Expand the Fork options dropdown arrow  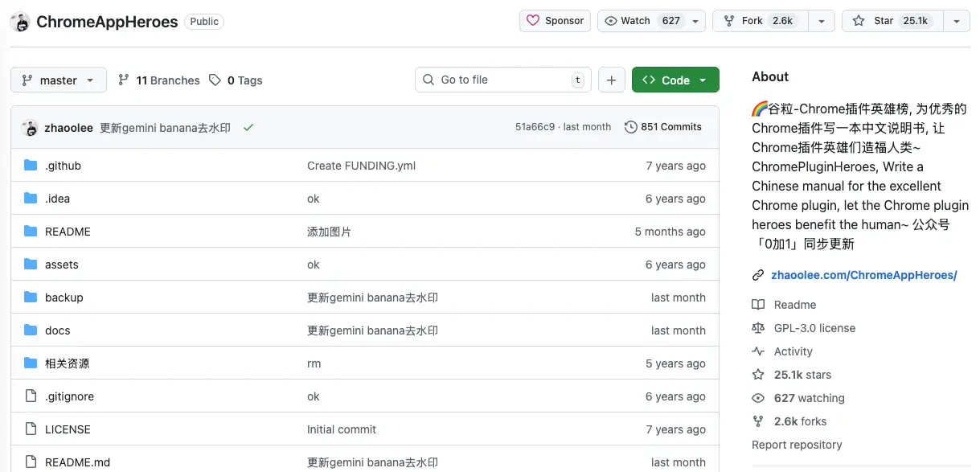(x=821, y=21)
